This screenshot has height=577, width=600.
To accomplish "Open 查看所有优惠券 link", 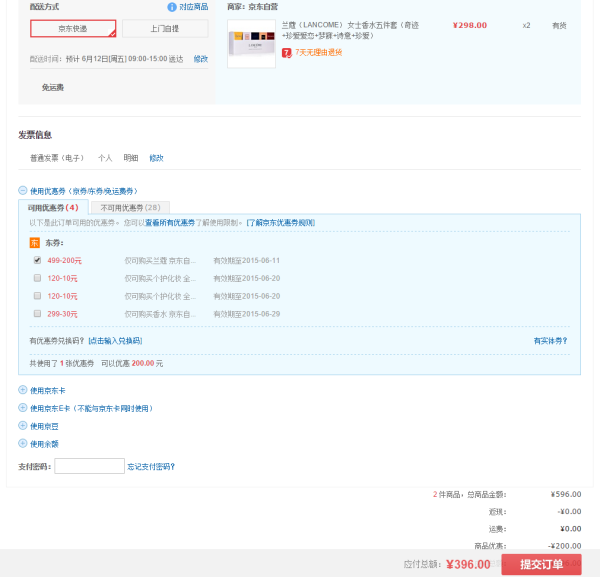I will (170, 223).
